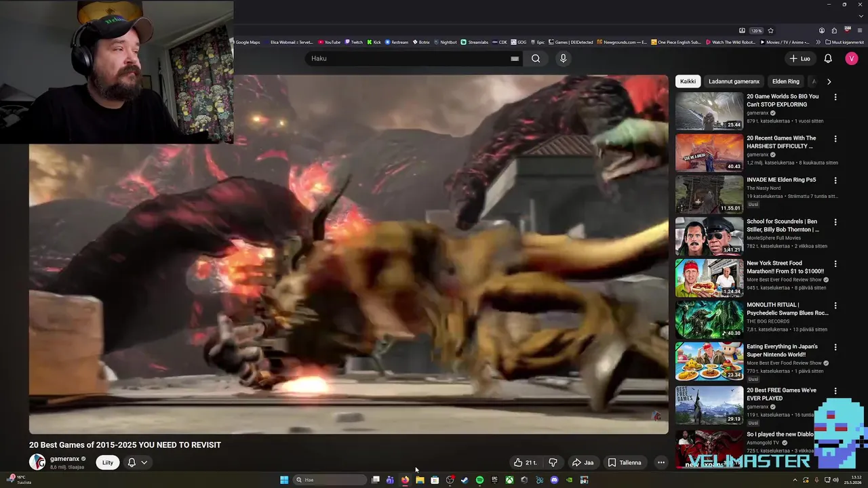Show more filter chips with arrow

(x=829, y=81)
